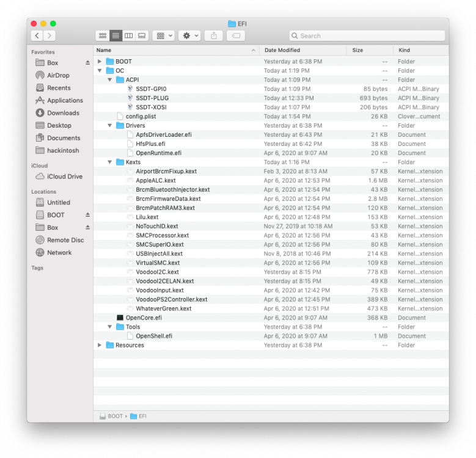This screenshot has height=458, width=476.
Task: Sort by the Name column header
Action: tap(176, 50)
